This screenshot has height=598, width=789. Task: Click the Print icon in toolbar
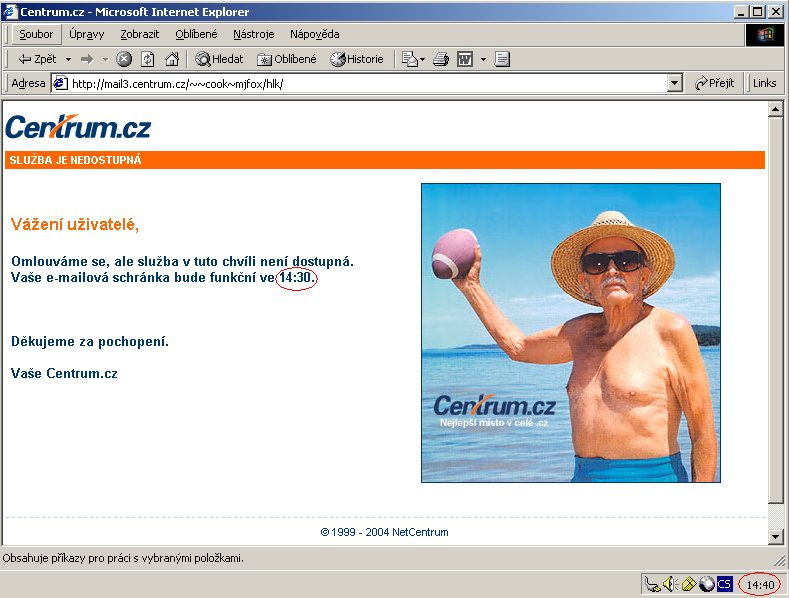(x=441, y=59)
